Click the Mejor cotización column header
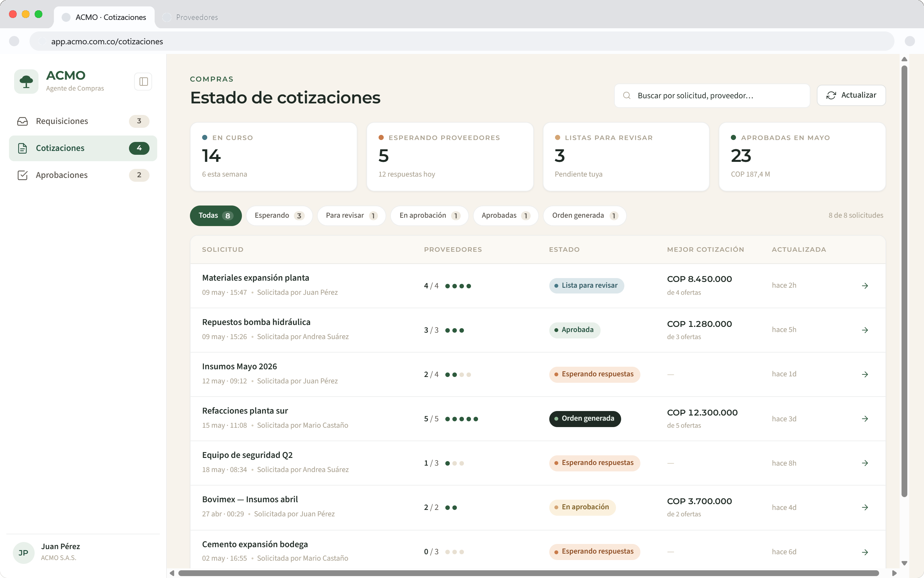Viewport: 924px width, 578px height. point(705,250)
